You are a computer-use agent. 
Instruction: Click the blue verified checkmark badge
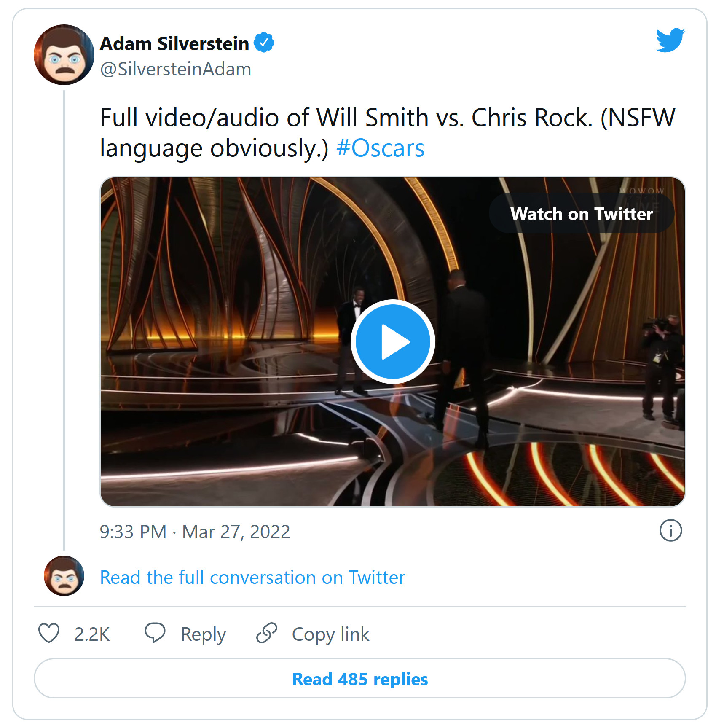tap(264, 43)
